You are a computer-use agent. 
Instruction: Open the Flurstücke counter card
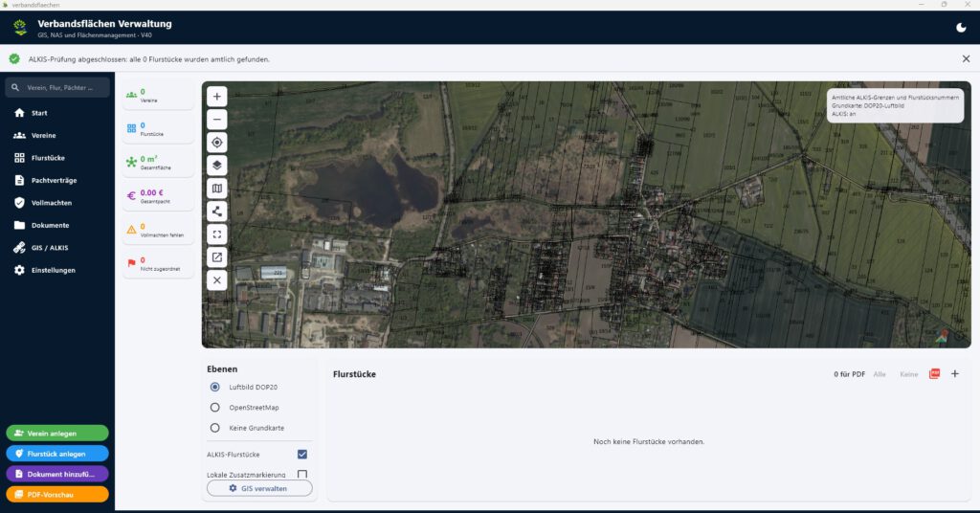pyautogui.click(x=158, y=129)
